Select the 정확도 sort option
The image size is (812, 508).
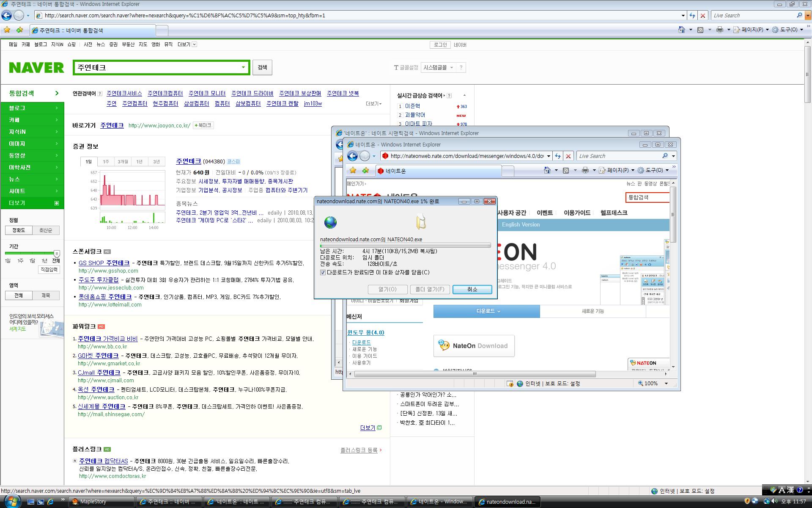[x=19, y=230]
